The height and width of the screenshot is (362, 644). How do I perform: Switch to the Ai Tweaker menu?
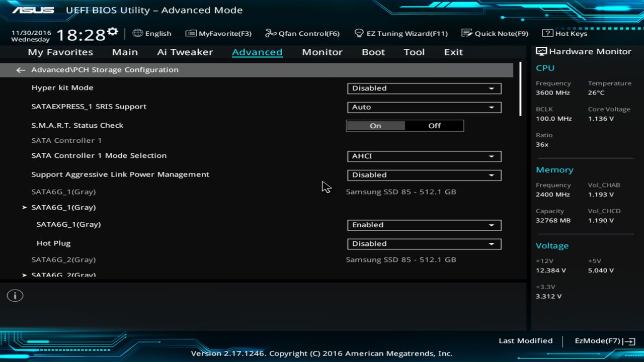185,52
